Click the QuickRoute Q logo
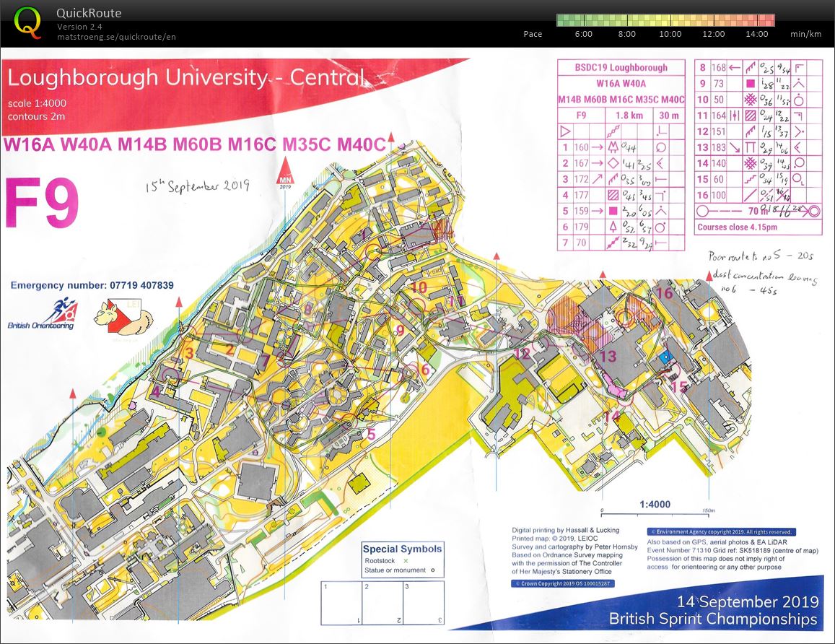 pos(27,23)
